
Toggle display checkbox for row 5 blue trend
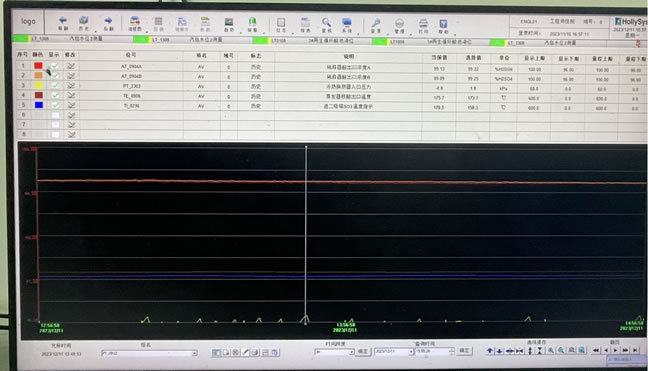55,105
